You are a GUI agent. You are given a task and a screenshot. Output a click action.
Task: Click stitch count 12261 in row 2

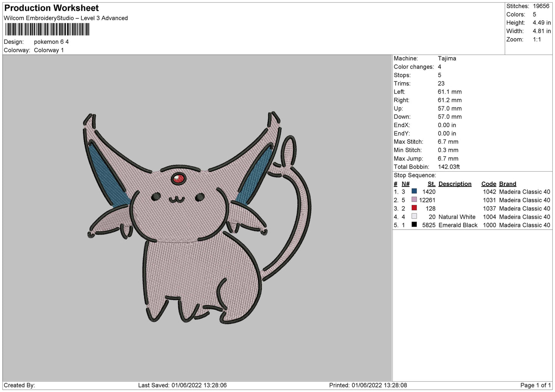427,200
